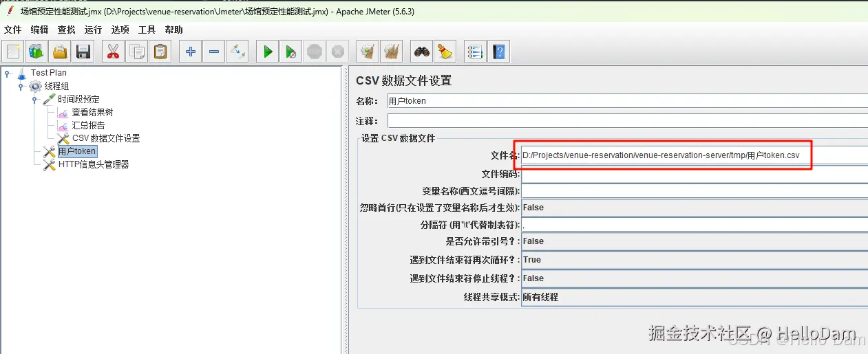Click the 时间段预定 sampler pipette icon
The image size is (868, 354).
coord(49,99)
